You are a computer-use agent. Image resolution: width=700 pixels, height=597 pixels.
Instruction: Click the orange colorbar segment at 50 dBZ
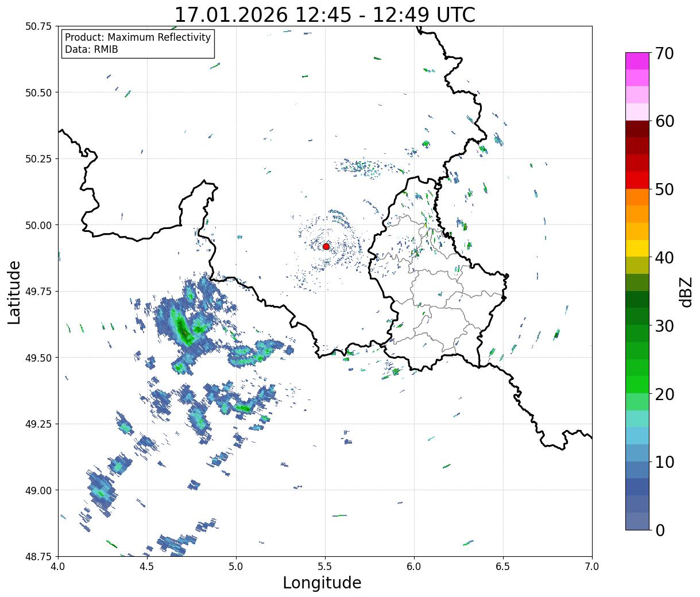pyautogui.click(x=637, y=197)
